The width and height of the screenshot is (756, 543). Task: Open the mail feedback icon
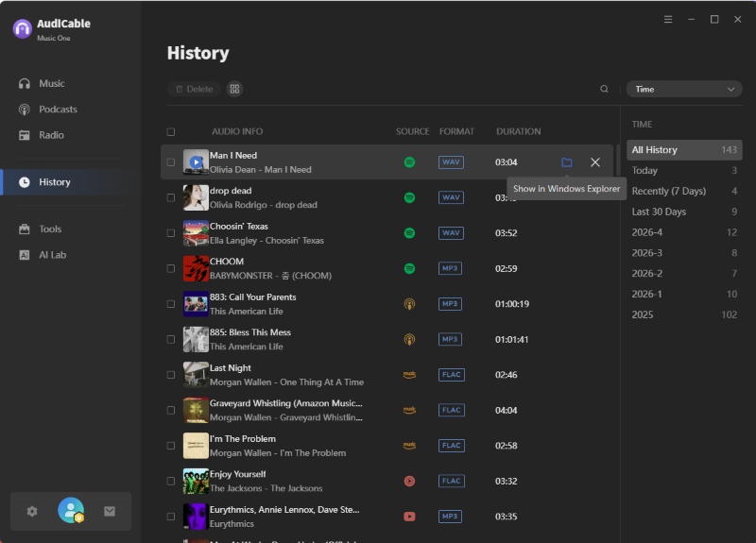pos(110,511)
